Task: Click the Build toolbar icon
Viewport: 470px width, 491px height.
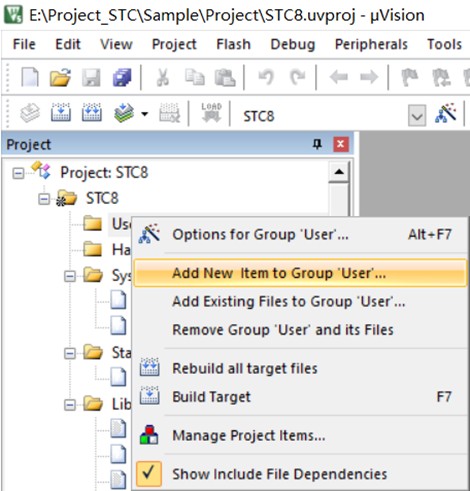Action: tap(61, 112)
